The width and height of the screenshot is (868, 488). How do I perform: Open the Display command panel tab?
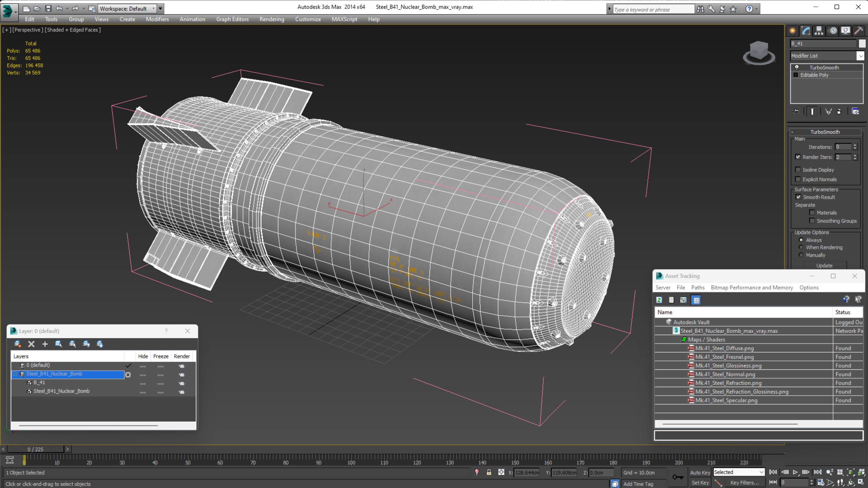[x=845, y=31]
